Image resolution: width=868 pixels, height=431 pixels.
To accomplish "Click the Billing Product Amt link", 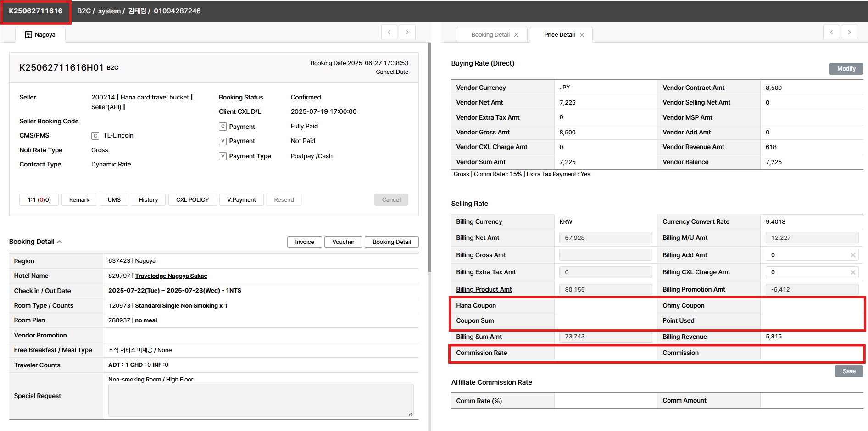I will coord(484,290).
